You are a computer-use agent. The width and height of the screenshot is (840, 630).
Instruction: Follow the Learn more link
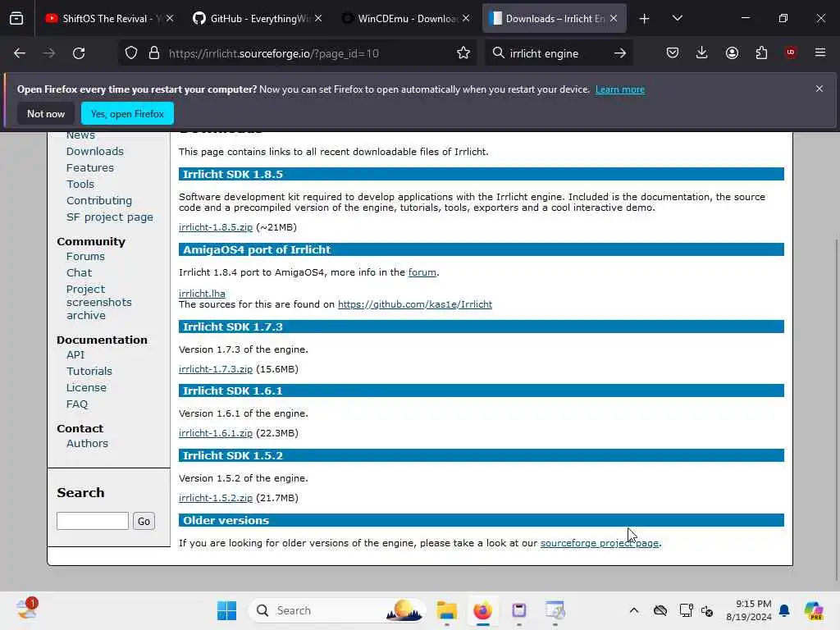click(x=620, y=89)
